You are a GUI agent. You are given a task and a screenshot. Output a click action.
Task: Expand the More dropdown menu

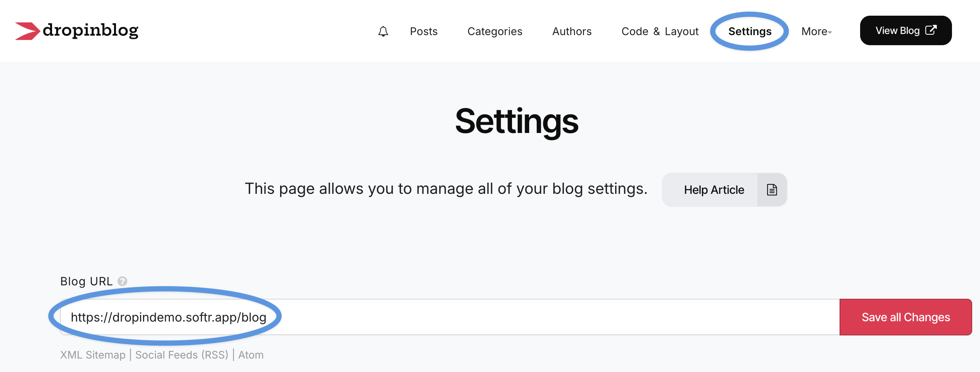[x=816, y=31]
